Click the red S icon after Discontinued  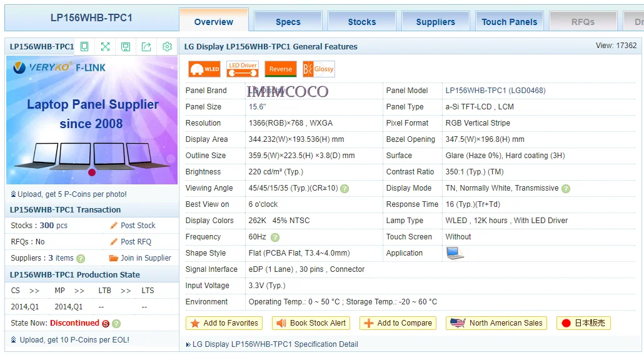tap(106, 324)
